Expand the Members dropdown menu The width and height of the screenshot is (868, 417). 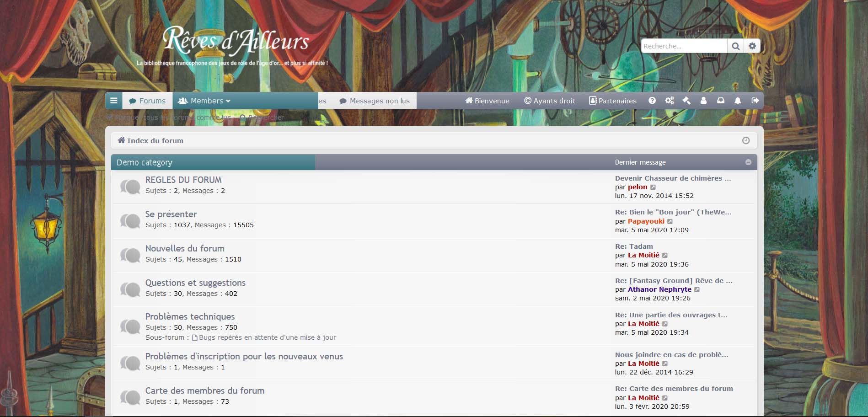(x=204, y=101)
